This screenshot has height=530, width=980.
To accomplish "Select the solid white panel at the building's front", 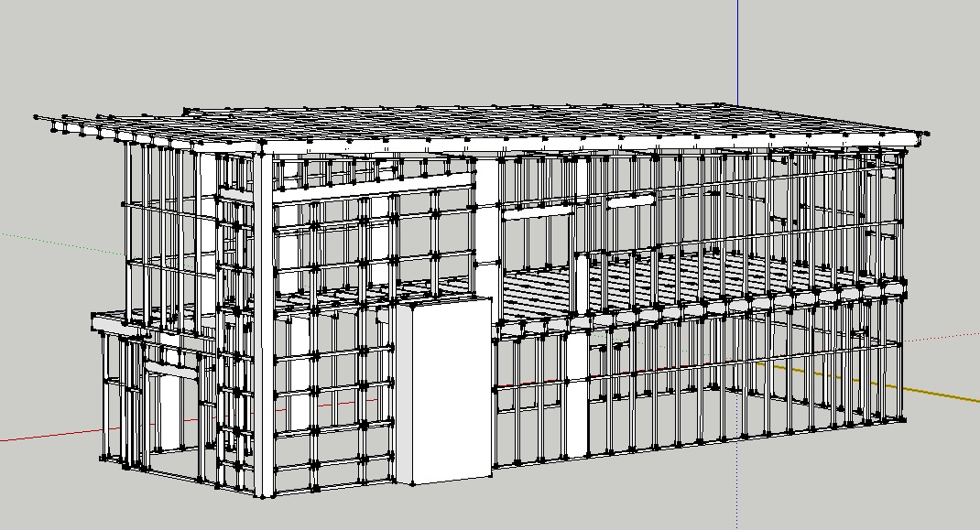I will [450, 390].
